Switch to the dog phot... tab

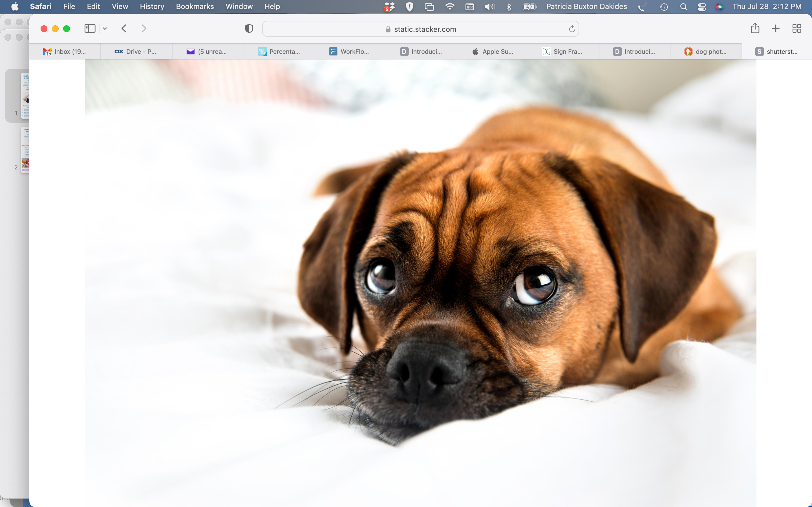click(705, 52)
